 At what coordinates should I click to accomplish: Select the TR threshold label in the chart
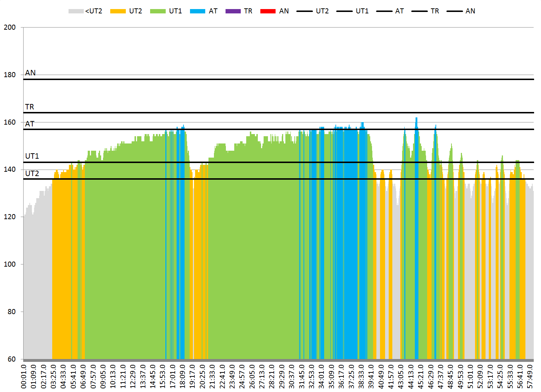pos(30,107)
